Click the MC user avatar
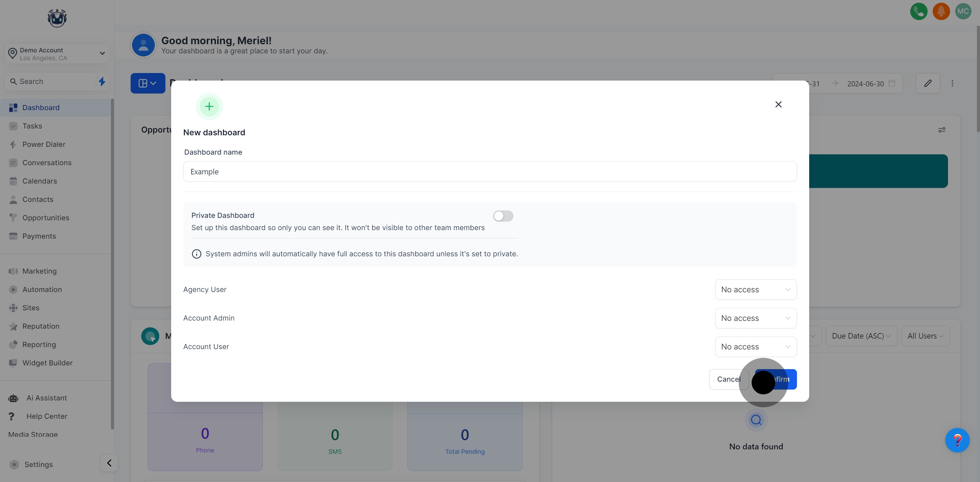The width and height of the screenshot is (980, 482). (x=963, y=11)
